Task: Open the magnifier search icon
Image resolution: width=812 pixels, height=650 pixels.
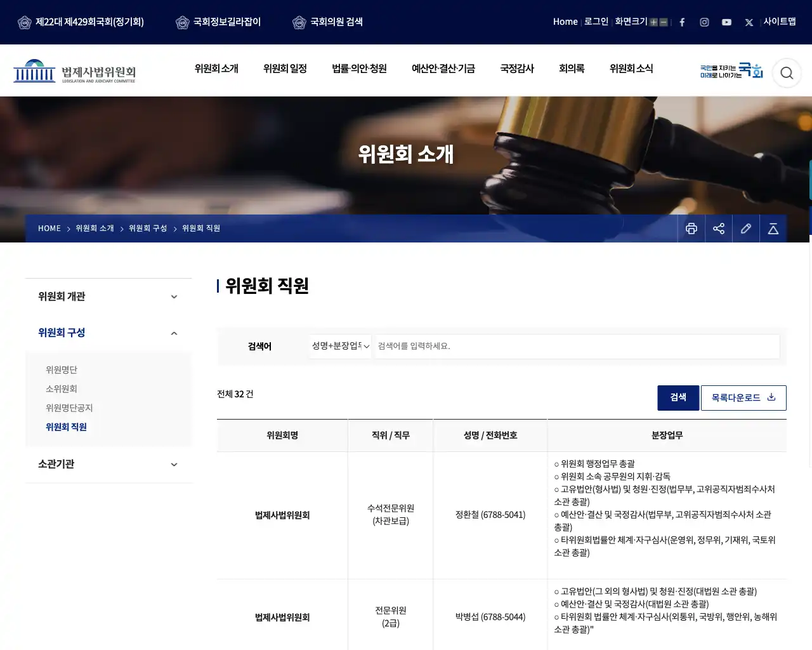Action: (787, 73)
